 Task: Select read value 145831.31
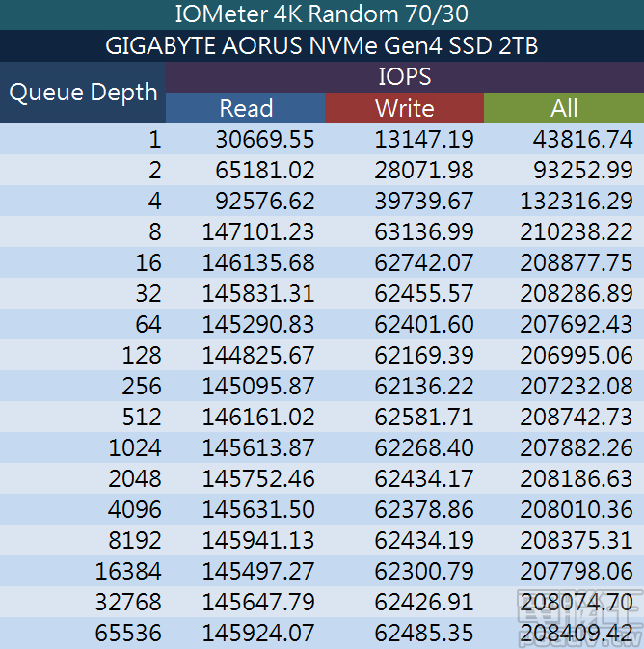pos(258,293)
